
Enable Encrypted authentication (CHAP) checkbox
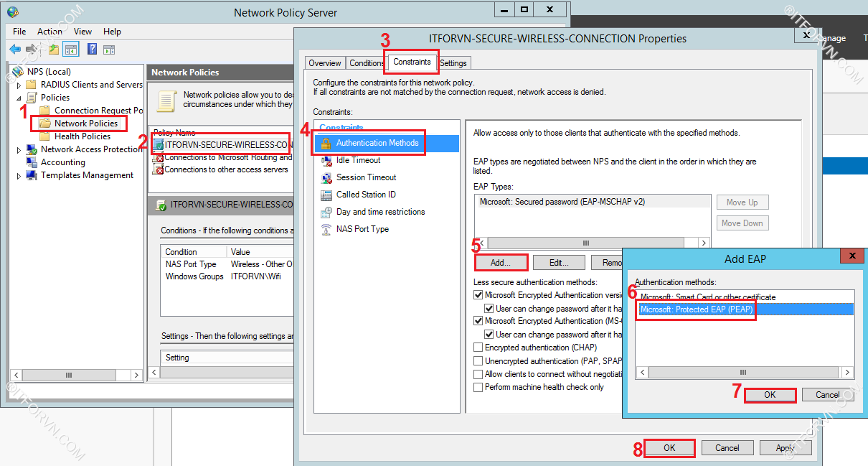[x=478, y=348]
